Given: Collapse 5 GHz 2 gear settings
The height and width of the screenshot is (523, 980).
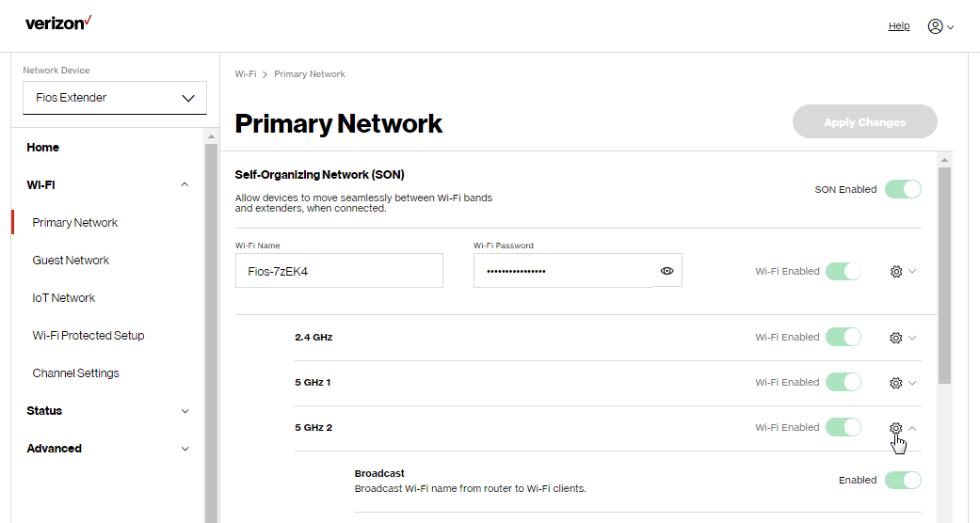Looking at the screenshot, I should 902,428.
